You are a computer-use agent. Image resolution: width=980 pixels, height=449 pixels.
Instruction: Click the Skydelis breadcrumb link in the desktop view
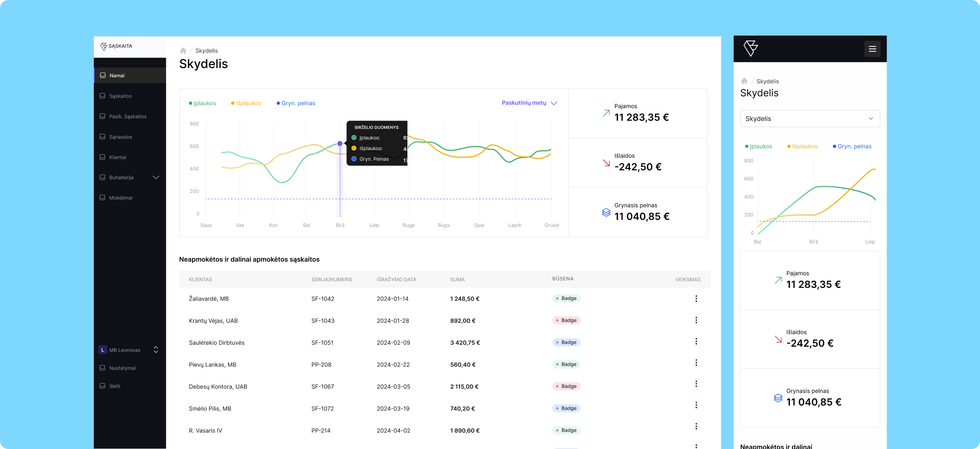pyautogui.click(x=207, y=51)
